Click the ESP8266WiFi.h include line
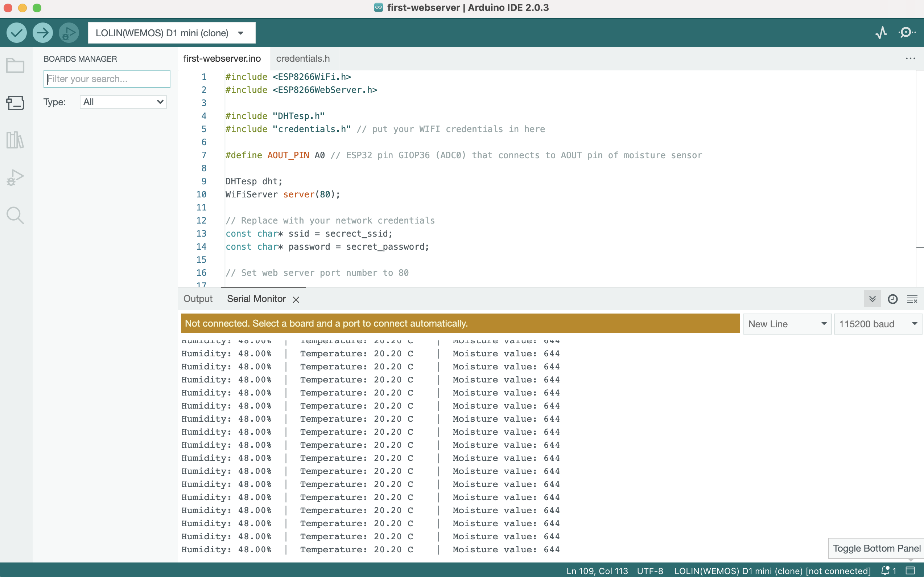 coord(288,77)
